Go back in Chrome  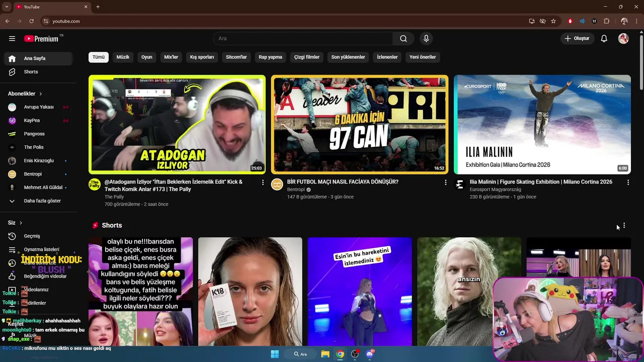pos(7,21)
